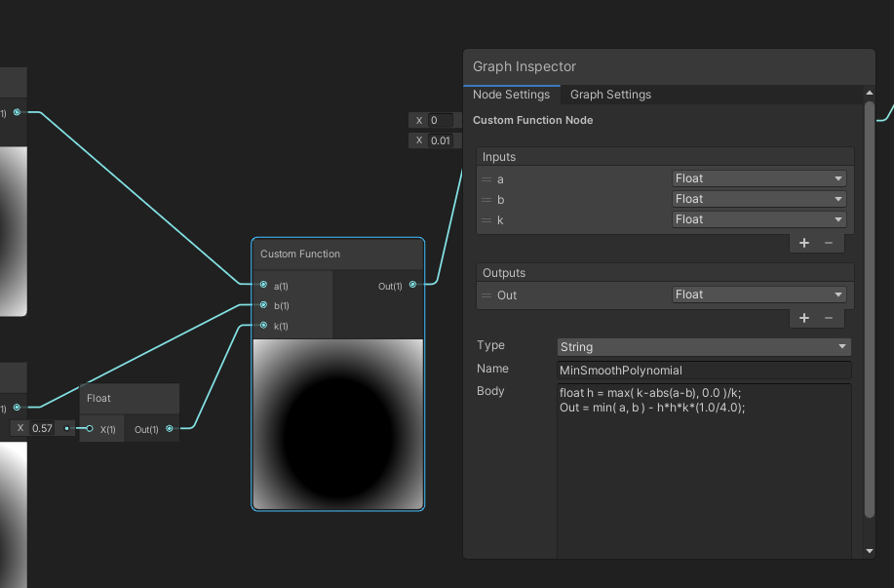This screenshot has width=894, height=588.
Task: Add a new output with plus button
Action: pyautogui.click(x=803, y=318)
